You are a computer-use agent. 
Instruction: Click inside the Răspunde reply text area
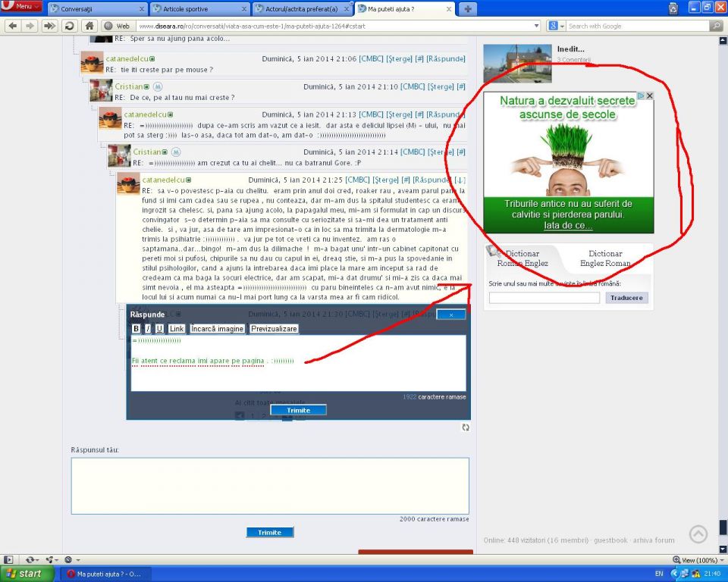click(x=299, y=363)
